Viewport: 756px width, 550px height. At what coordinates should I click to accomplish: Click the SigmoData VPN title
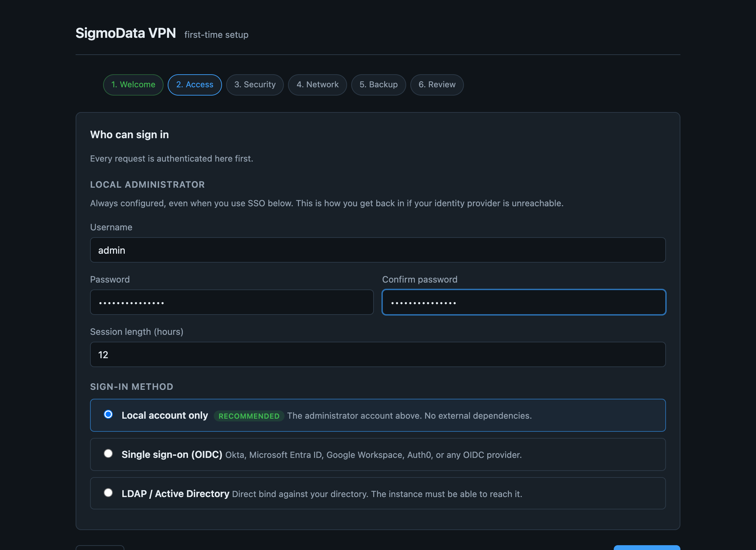126,33
